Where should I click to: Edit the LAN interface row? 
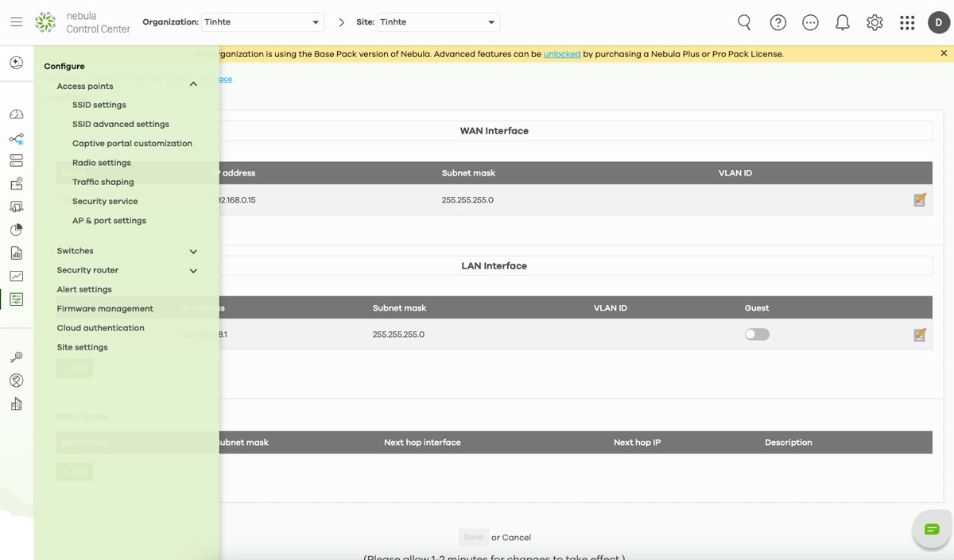pyautogui.click(x=920, y=334)
